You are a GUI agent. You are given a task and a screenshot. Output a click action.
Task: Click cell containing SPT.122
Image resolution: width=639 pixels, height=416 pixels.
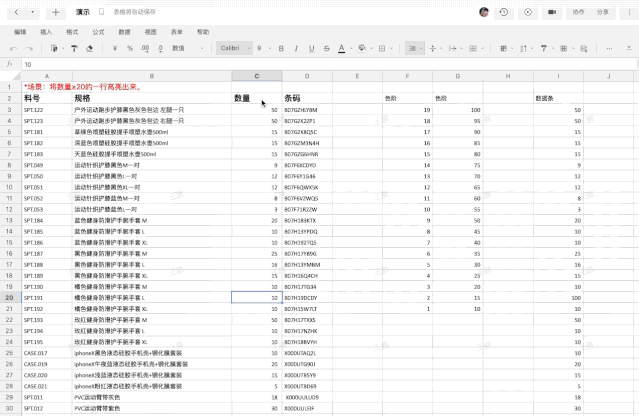(x=47, y=110)
